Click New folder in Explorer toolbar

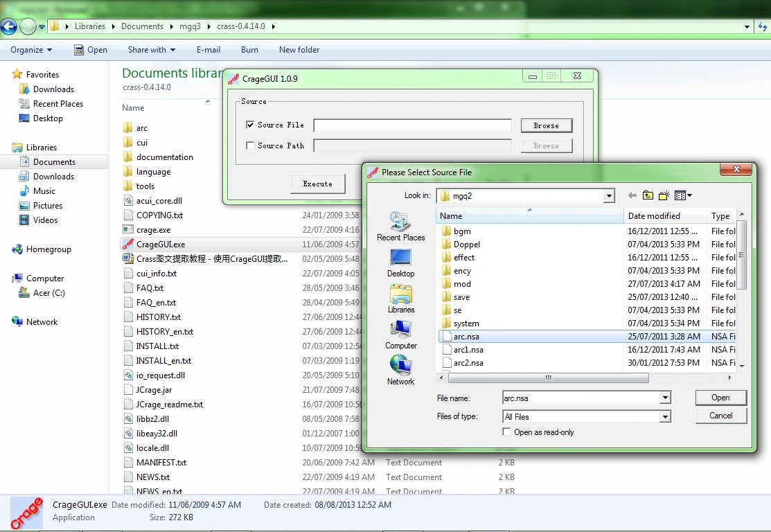click(x=299, y=50)
